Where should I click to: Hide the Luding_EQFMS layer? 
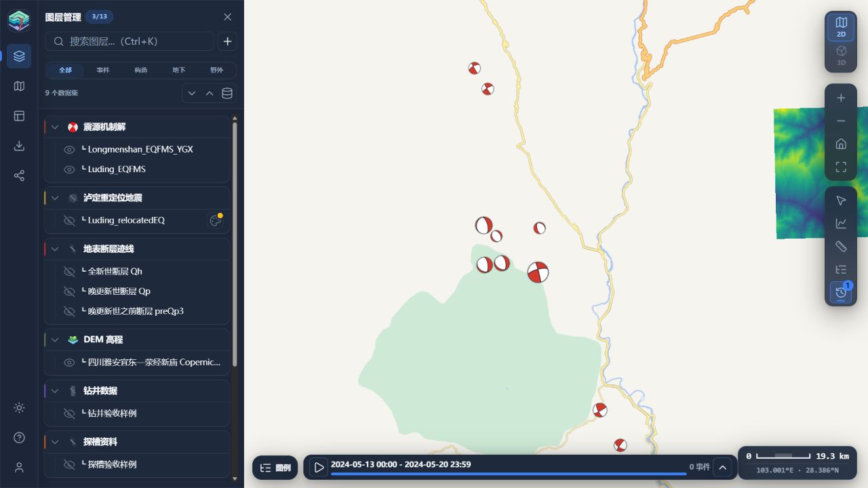point(69,169)
